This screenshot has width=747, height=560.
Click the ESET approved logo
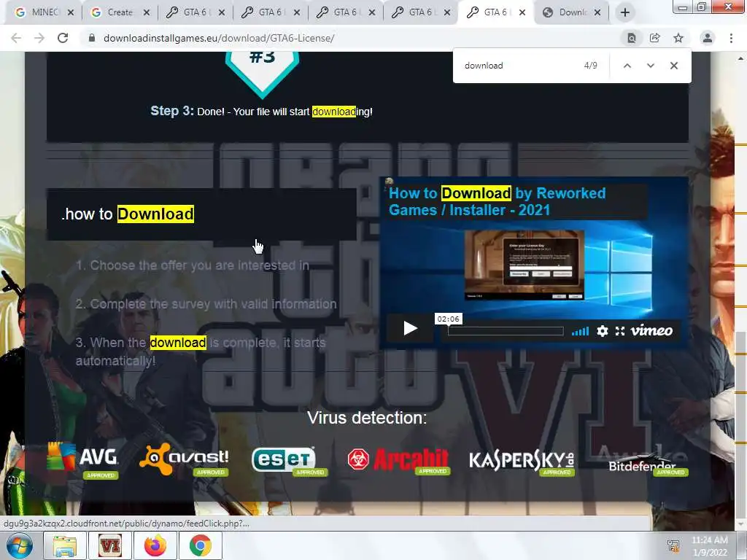click(290, 461)
